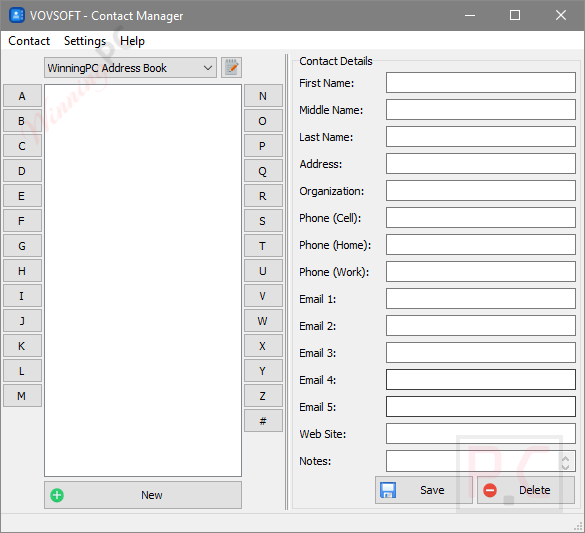Image resolution: width=585 pixels, height=533 pixels.
Task: Filter contacts by letter Y
Action: coord(263,371)
